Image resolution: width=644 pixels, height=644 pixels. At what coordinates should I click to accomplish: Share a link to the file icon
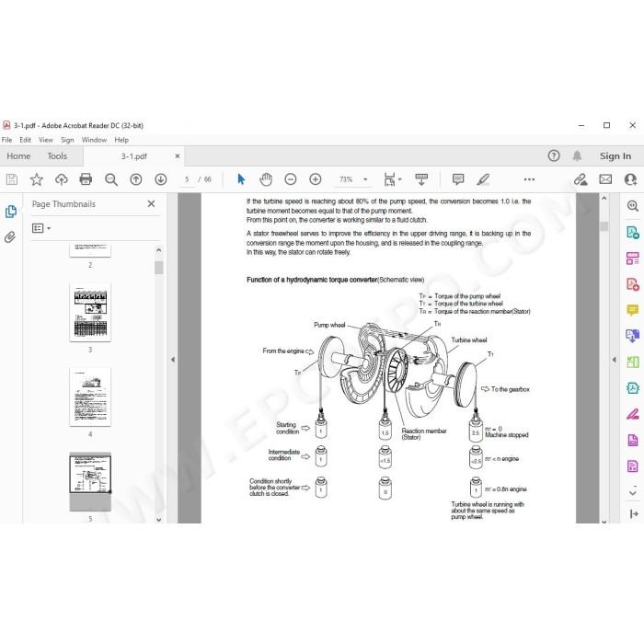[581, 179]
